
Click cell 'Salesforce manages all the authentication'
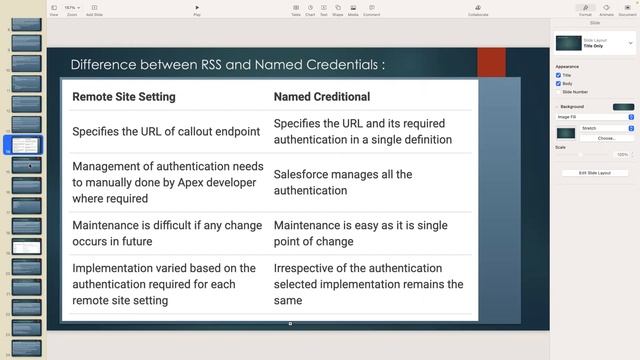343,182
